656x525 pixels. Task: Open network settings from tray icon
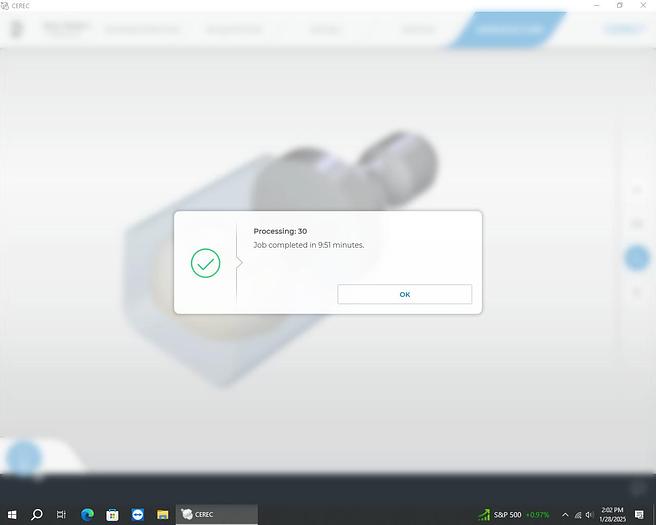pyautogui.click(x=577, y=514)
